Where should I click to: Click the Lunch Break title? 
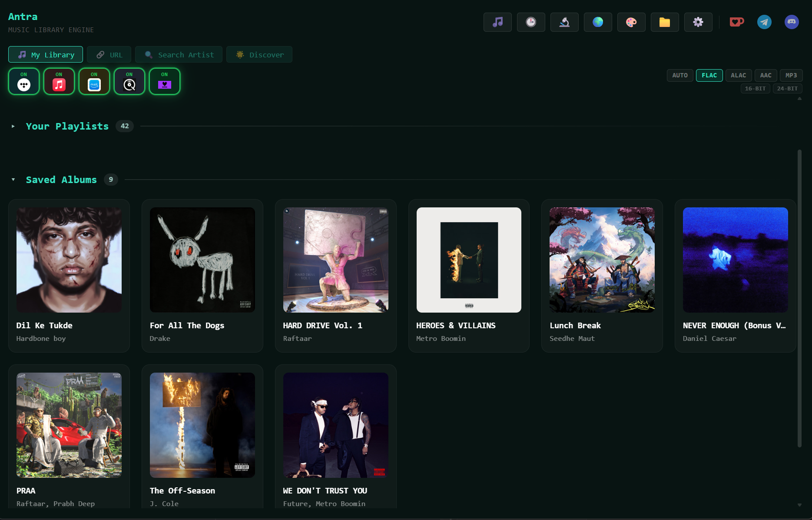pos(575,326)
